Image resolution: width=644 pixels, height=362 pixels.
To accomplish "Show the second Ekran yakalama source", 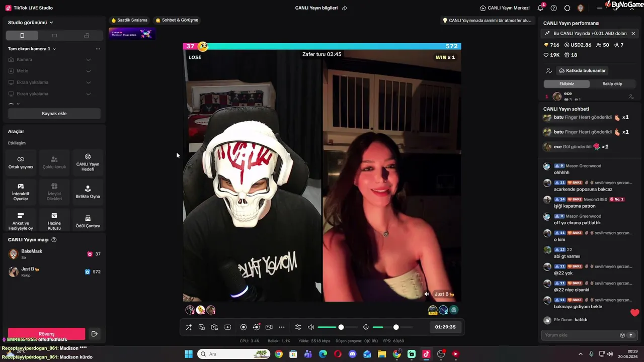I will pos(89,94).
